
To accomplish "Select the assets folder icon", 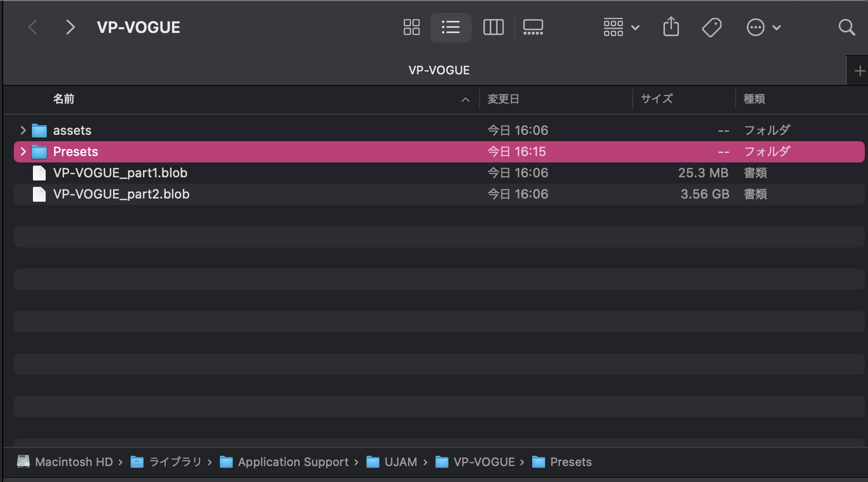I will point(39,130).
